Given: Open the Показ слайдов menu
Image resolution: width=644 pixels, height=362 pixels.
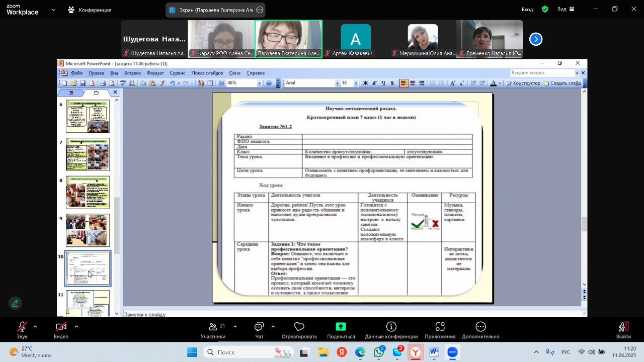Looking at the screenshot, I should pos(207,73).
